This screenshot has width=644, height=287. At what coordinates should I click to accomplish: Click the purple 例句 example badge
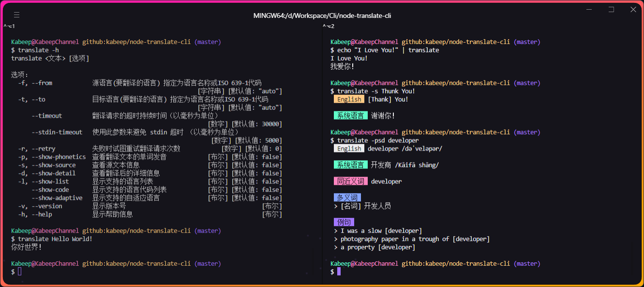pos(344,222)
